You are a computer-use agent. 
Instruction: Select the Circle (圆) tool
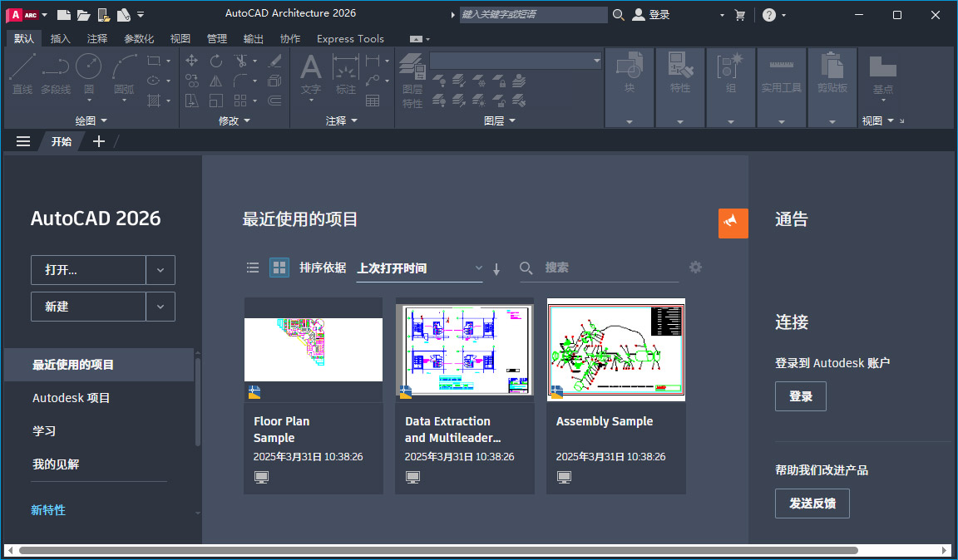88,65
